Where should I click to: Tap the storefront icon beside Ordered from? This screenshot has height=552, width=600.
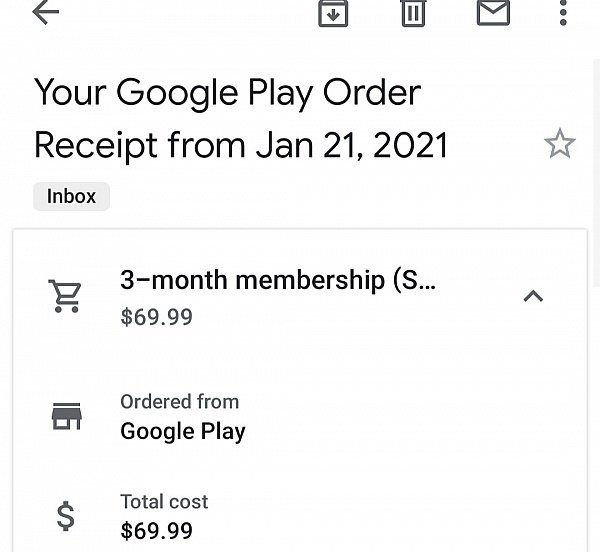point(66,415)
